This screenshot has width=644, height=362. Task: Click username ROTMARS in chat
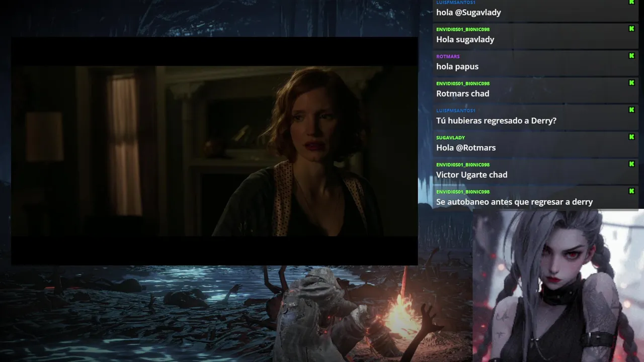(x=448, y=56)
